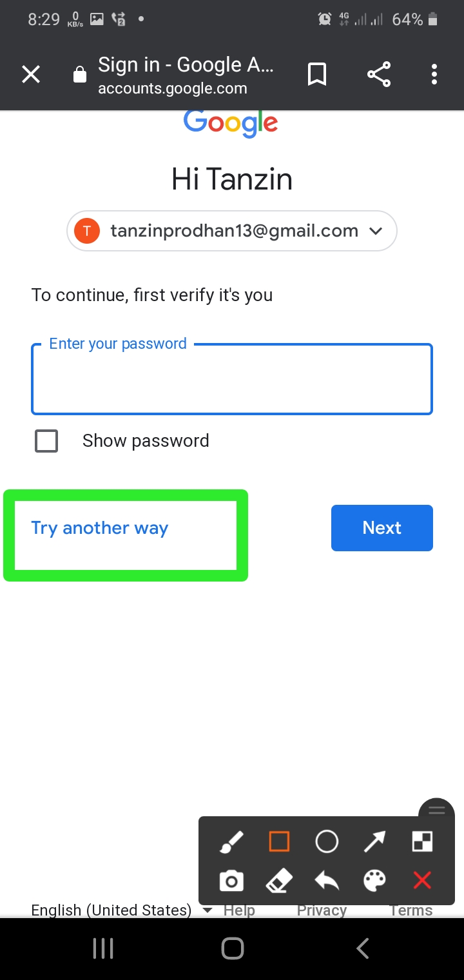Image resolution: width=464 pixels, height=980 pixels.
Task: Enable the Show password checkbox
Action: tap(46, 441)
